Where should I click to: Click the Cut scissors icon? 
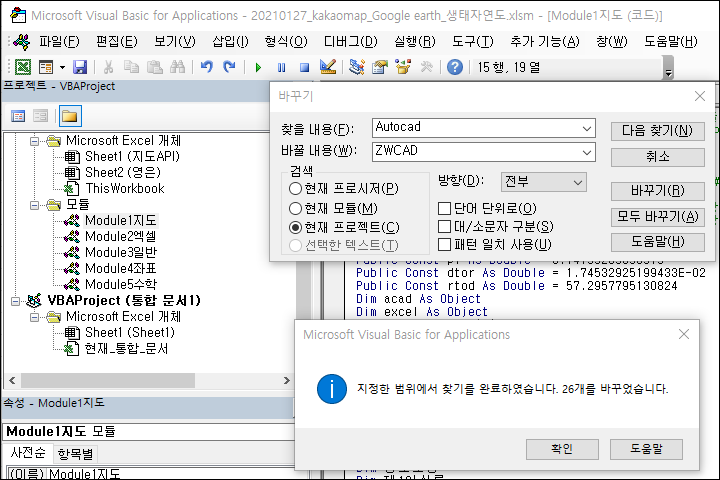point(108,67)
